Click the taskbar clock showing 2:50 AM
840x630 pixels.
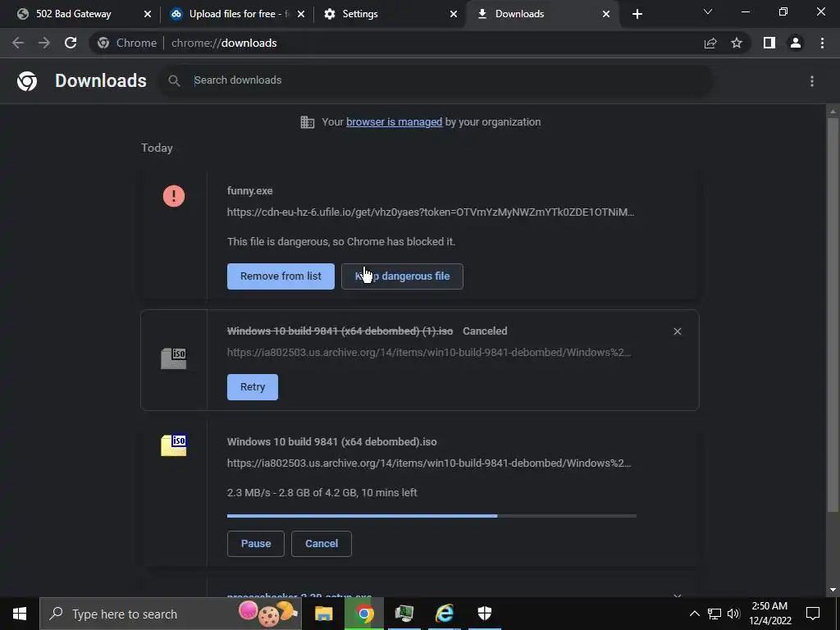769,614
